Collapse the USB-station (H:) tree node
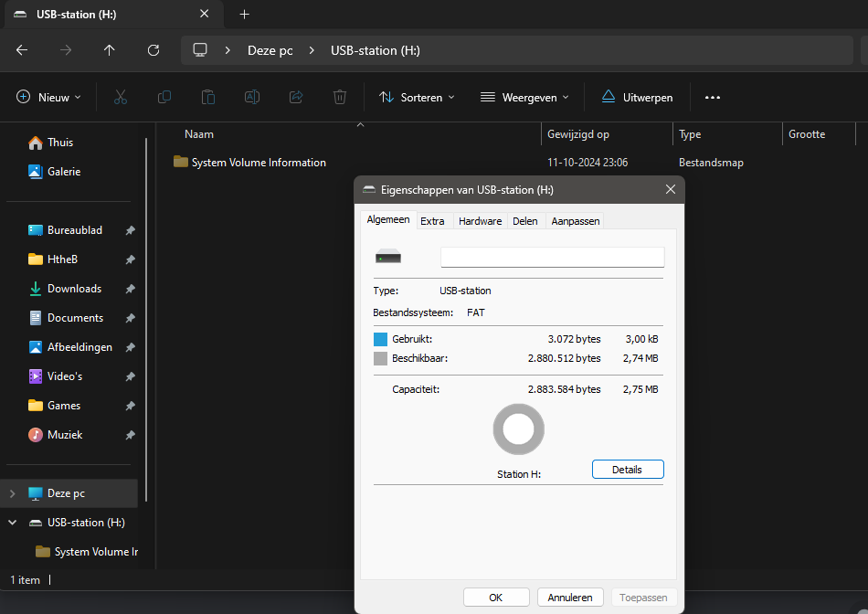The image size is (868, 614). [x=12, y=522]
